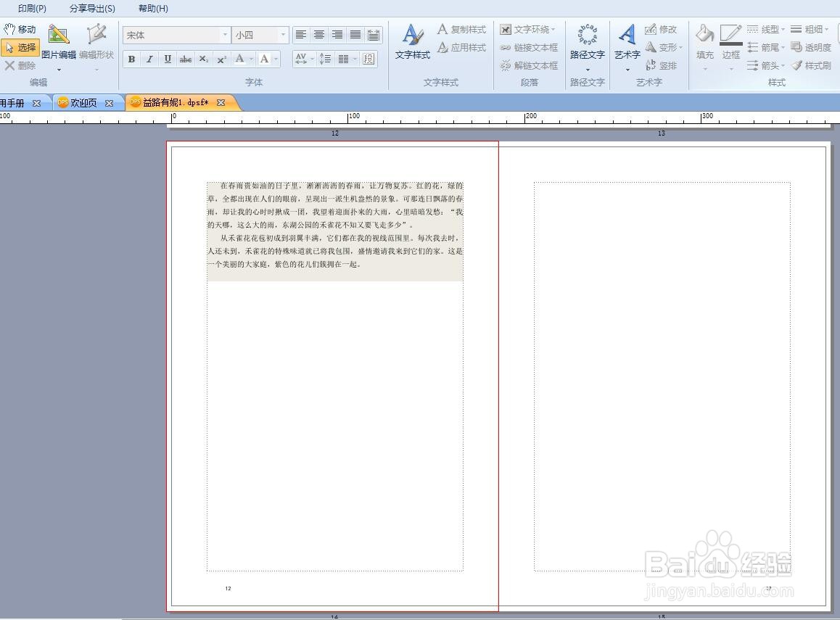The height and width of the screenshot is (620, 840).
Task: Open the Share Export 分享导出(S) menu
Action: 92,9
